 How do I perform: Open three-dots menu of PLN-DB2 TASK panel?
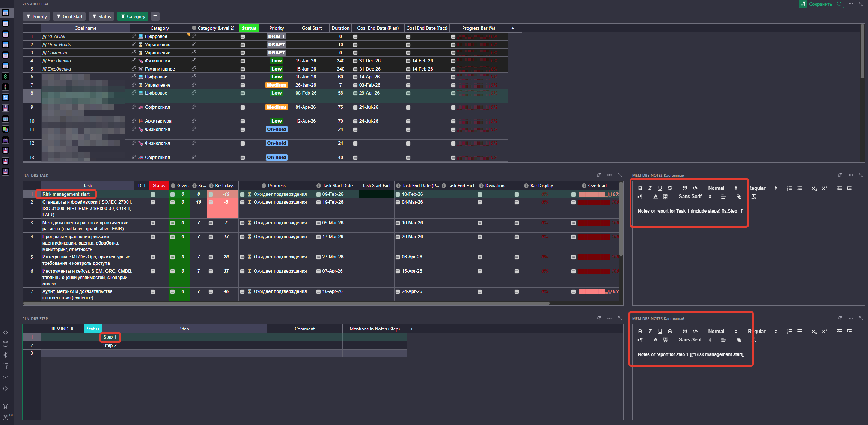[609, 175]
